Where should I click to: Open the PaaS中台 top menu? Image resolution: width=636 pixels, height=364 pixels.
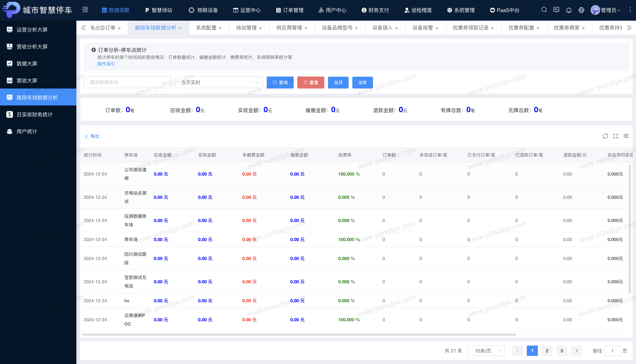[x=504, y=10]
